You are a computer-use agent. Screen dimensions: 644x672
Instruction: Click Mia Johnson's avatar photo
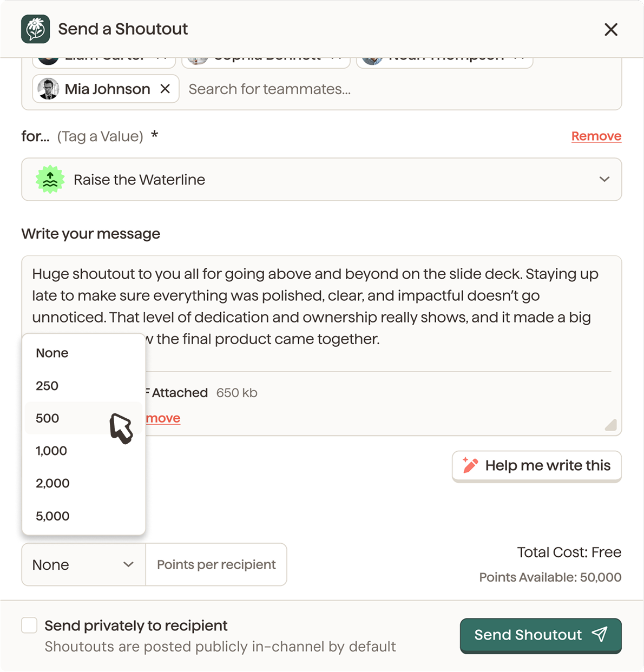48,89
